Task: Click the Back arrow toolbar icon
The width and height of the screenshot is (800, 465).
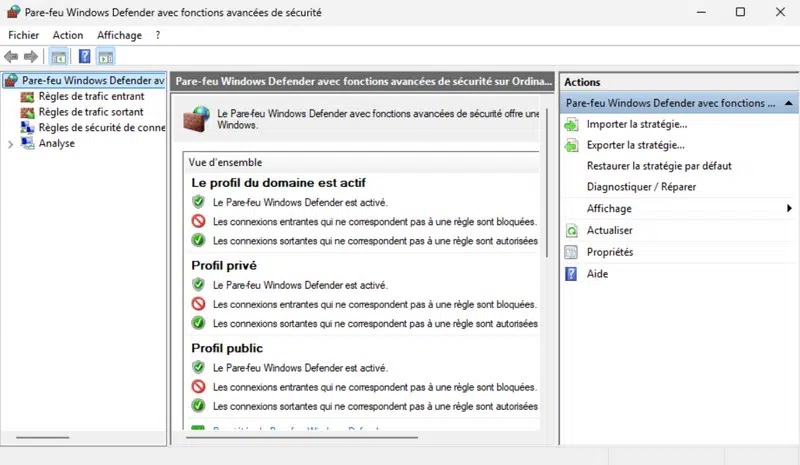Action: point(11,57)
